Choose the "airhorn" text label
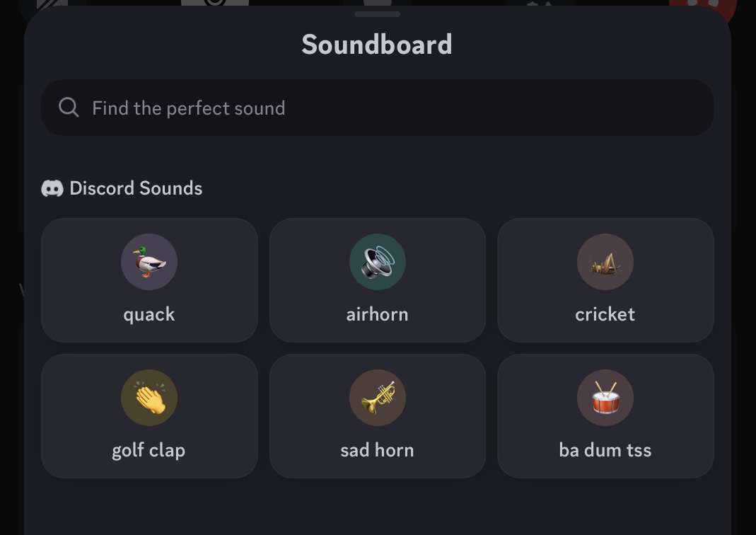 pyautogui.click(x=377, y=314)
